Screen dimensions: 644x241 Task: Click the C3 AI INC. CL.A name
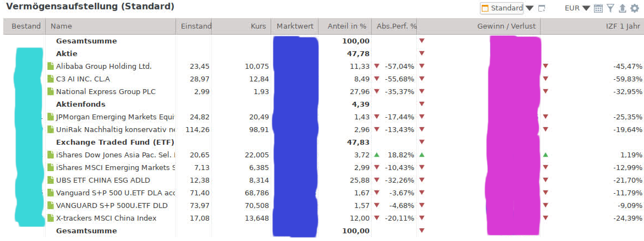pyautogui.click(x=82, y=79)
